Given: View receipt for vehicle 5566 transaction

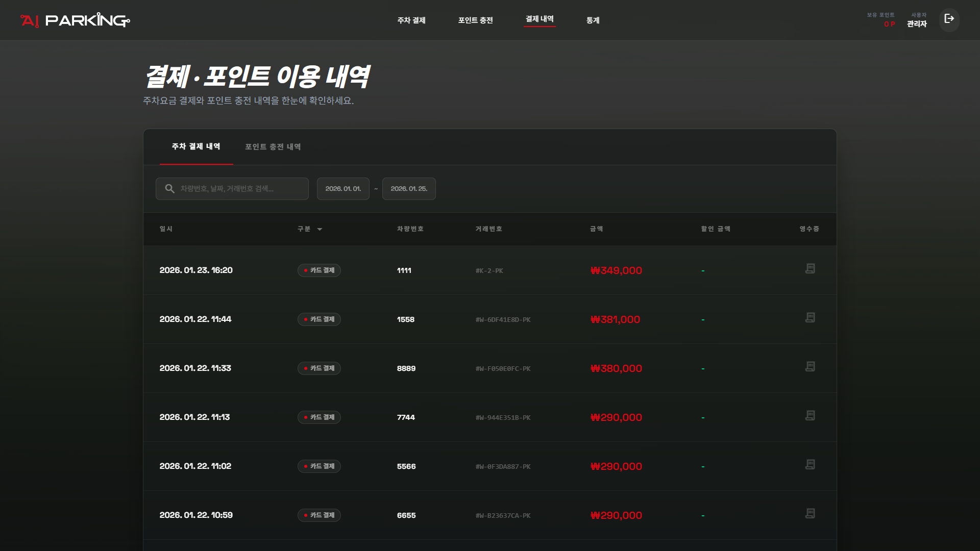Looking at the screenshot, I should tap(810, 465).
